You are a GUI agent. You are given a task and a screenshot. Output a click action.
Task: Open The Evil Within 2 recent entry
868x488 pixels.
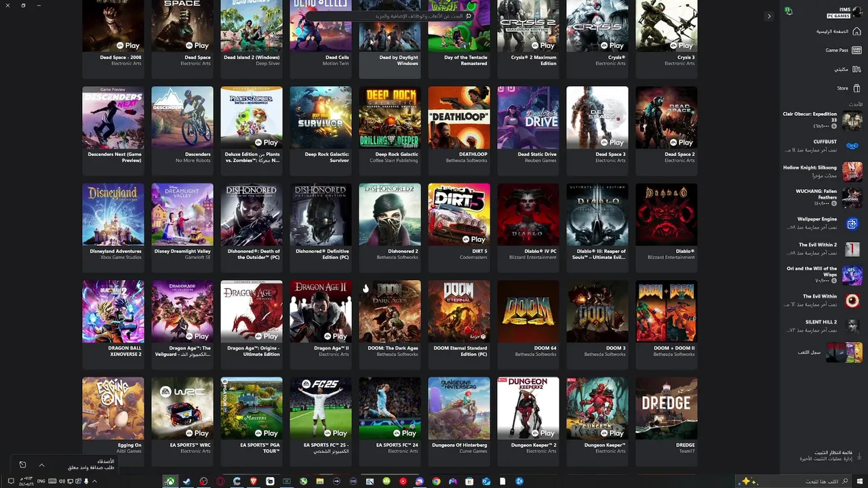[x=822, y=249]
